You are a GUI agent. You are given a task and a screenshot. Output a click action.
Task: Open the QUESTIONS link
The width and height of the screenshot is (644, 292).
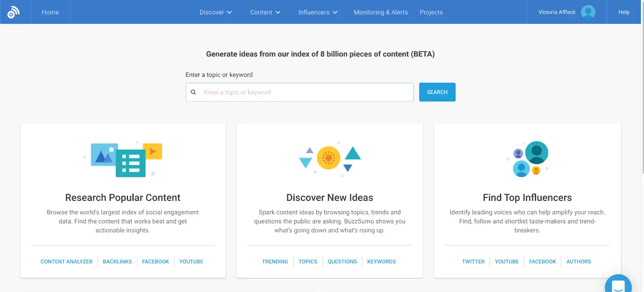[x=342, y=261]
